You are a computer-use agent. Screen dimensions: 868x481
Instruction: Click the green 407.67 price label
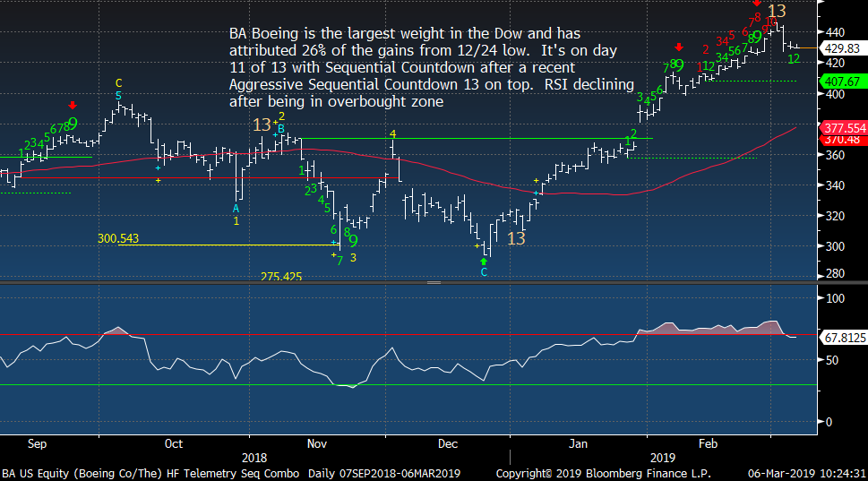tap(842, 82)
